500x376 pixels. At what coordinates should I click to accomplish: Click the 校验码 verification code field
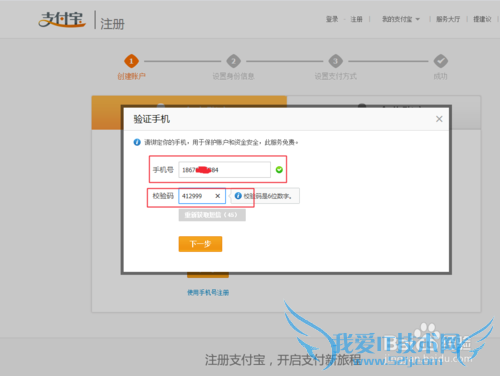pyautogui.click(x=202, y=196)
